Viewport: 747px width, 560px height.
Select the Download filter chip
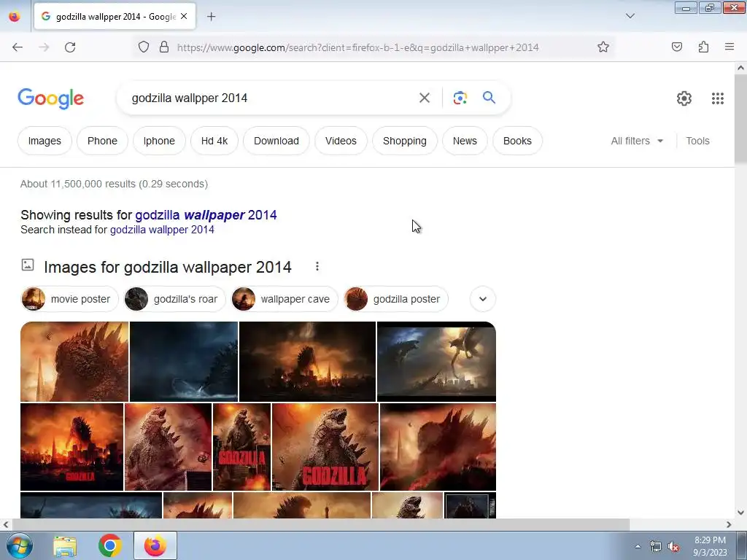(x=276, y=141)
